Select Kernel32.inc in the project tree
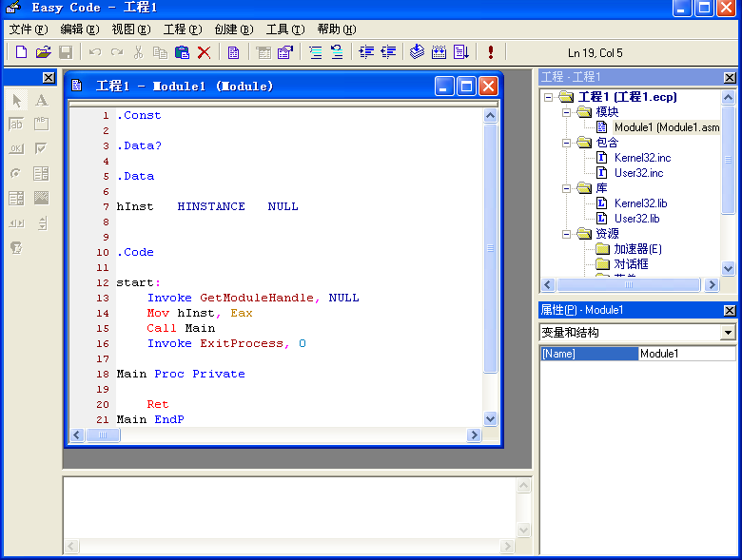 tap(641, 158)
